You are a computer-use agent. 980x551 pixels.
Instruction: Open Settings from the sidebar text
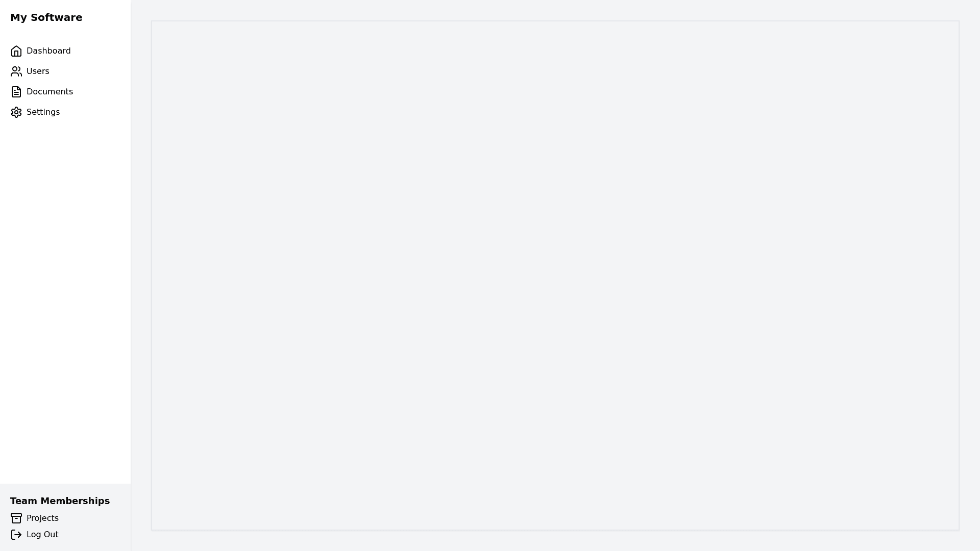coord(43,112)
